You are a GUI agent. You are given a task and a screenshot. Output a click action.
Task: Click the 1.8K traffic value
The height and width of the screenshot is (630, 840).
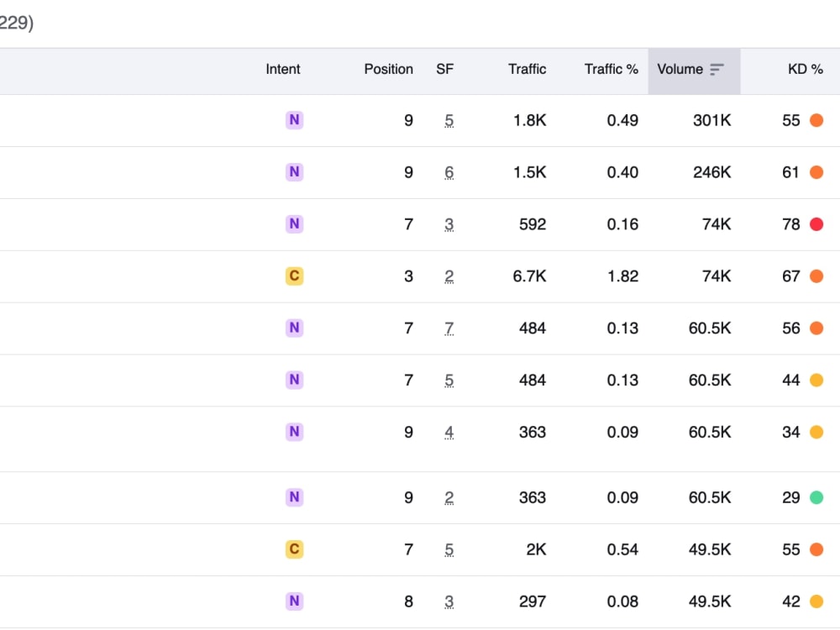(530, 120)
